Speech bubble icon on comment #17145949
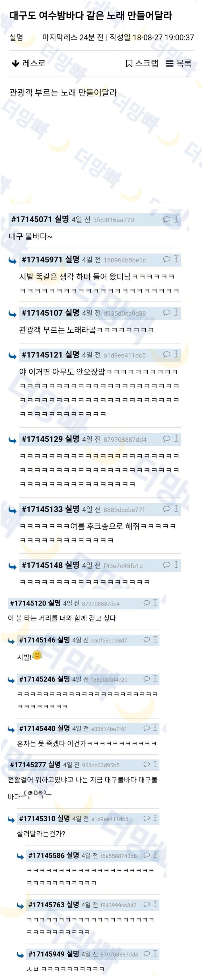202x980 pixels. pyautogui.click(x=147, y=954)
